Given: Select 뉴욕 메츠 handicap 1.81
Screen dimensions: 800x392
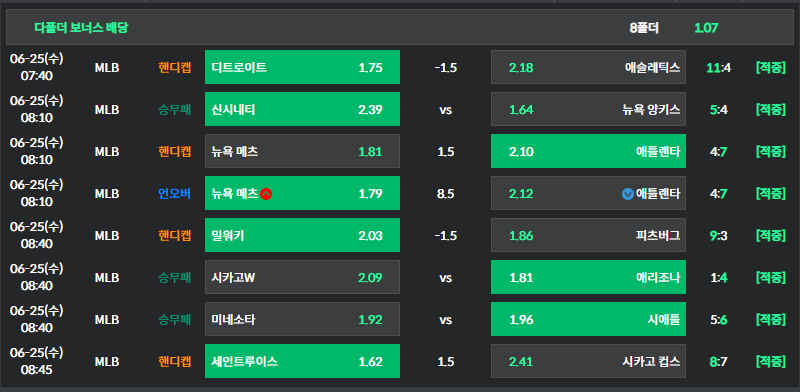Looking at the screenshot, I should pyautogui.click(x=303, y=151).
